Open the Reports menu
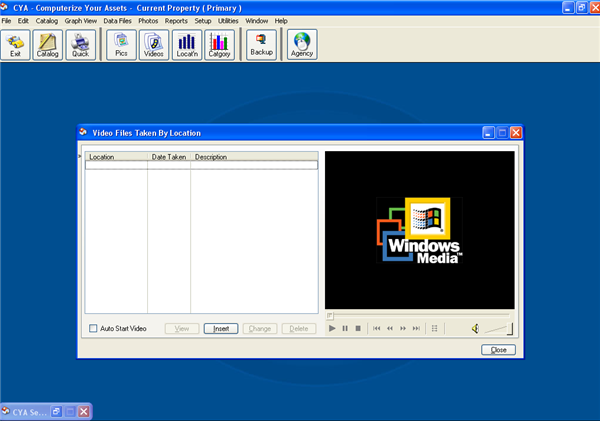The width and height of the screenshot is (600, 421). coord(176,21)
